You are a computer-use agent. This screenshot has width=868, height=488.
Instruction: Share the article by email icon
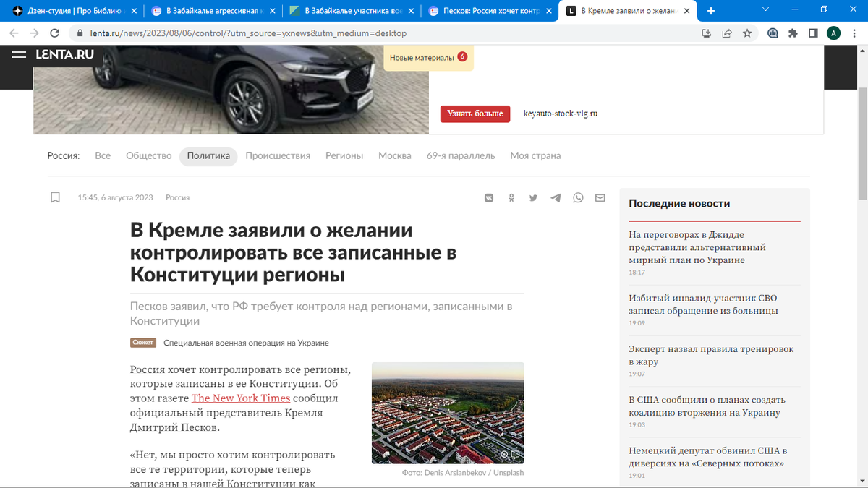pyautogui.click(x=600, y=197)
